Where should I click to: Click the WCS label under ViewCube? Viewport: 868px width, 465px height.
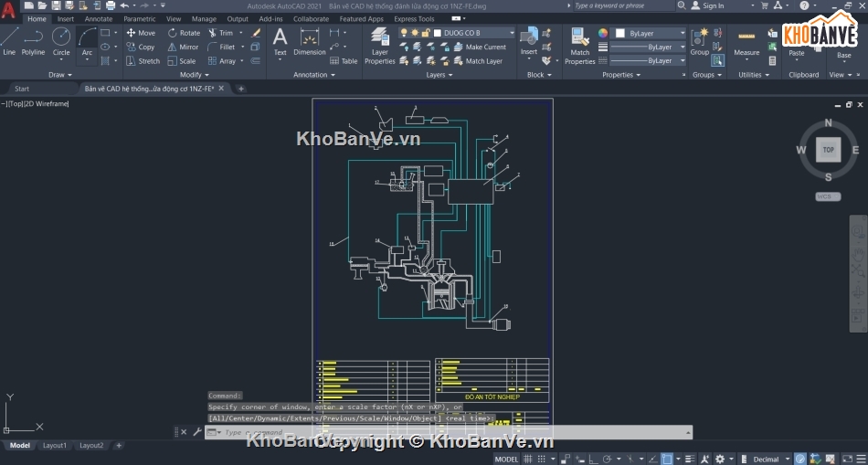(x=828, y=196)
